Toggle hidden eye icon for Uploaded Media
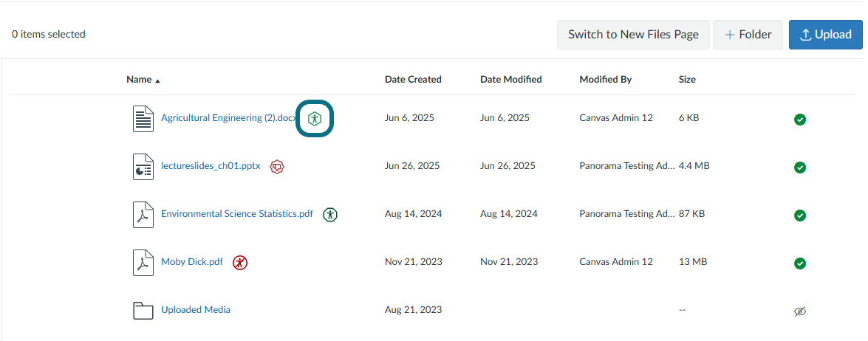Screen dimensions: 868x341 (x=799, y=311)
